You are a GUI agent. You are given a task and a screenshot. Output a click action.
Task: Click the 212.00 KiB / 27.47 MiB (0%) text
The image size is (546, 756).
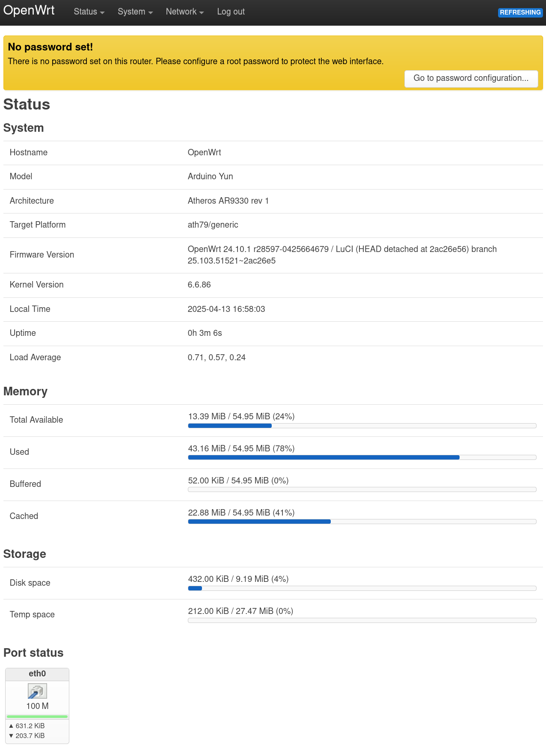[240, 611]
